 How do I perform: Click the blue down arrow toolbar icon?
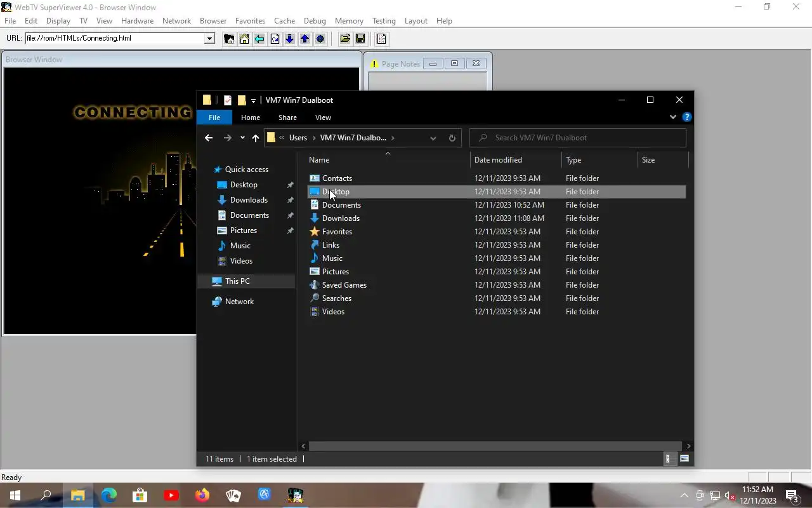click(289, 39)
